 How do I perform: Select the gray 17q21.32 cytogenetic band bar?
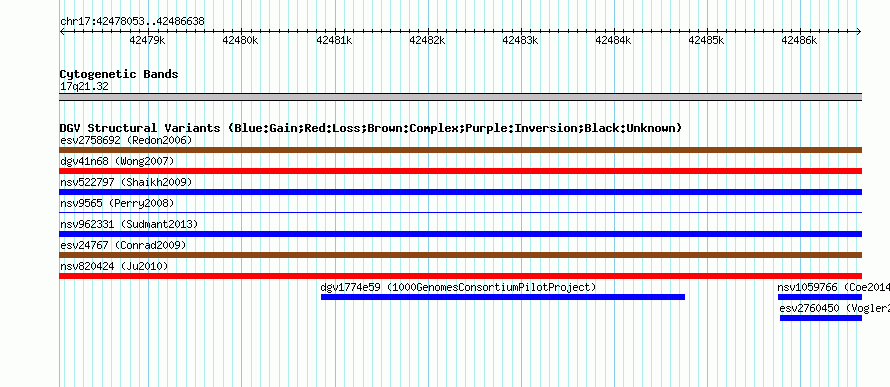460,97
